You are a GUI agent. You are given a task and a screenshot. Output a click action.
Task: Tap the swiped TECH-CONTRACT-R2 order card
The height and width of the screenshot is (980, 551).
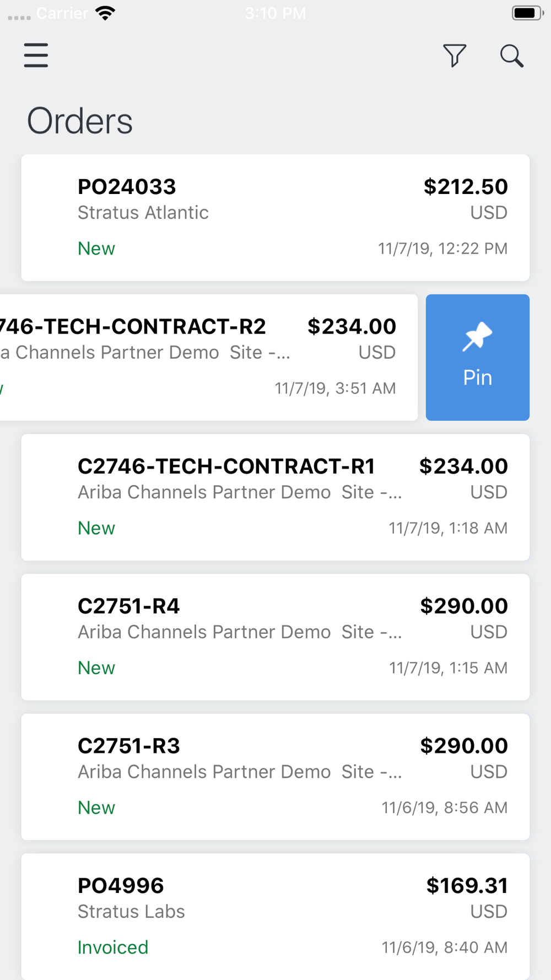click(209, 358)
